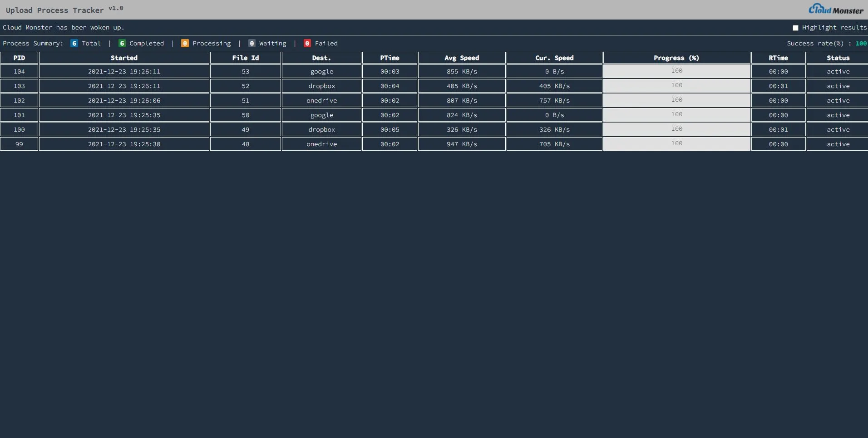Click the orange Processing count badge
868x438 pixels.
coord(185,43)
